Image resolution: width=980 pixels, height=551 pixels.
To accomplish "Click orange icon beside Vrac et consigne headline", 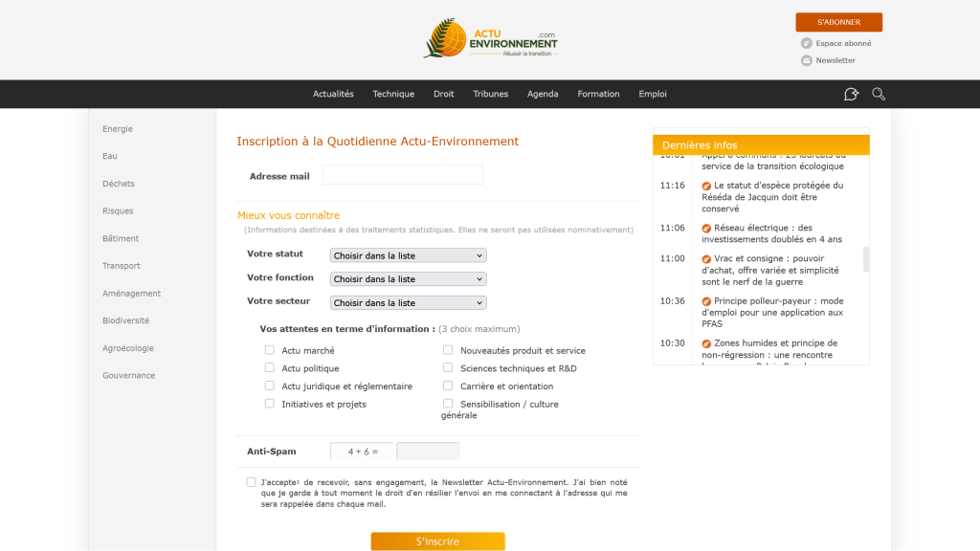I will click(706, 259).
